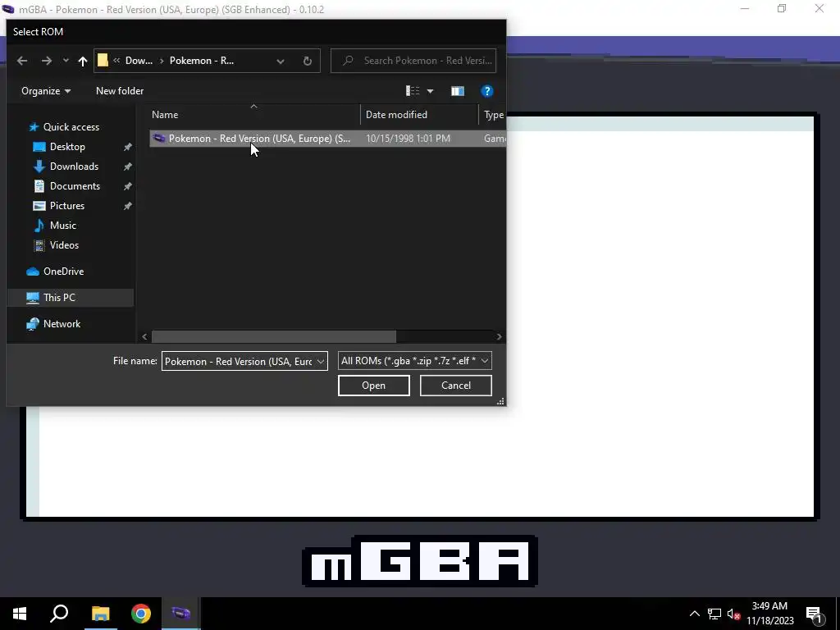
Task: Open the Windows Start menu
Action: [x=20, y=614]
